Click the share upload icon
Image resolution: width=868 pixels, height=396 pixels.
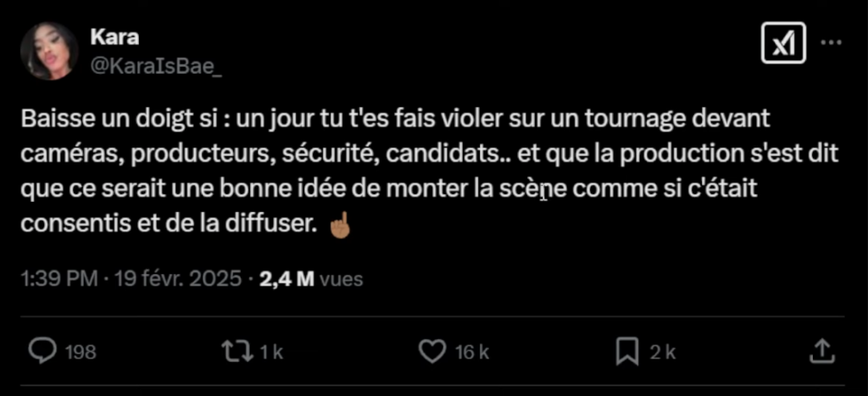tap(821, 351)
